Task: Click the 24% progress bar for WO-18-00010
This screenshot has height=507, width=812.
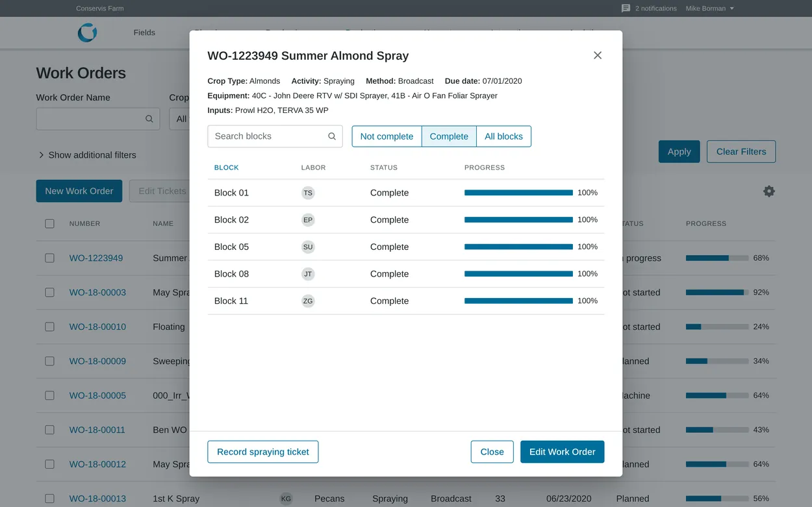Action: 717,327
